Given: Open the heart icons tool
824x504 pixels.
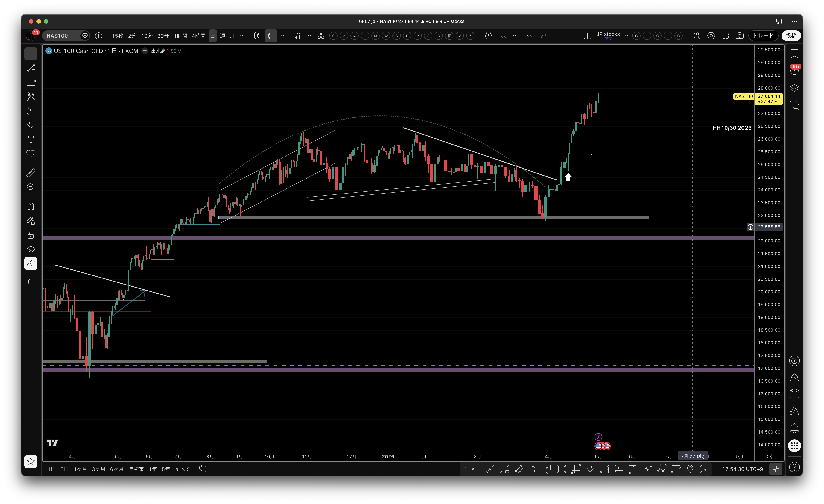Looking at the screenshot, I should tap(31, 154).
